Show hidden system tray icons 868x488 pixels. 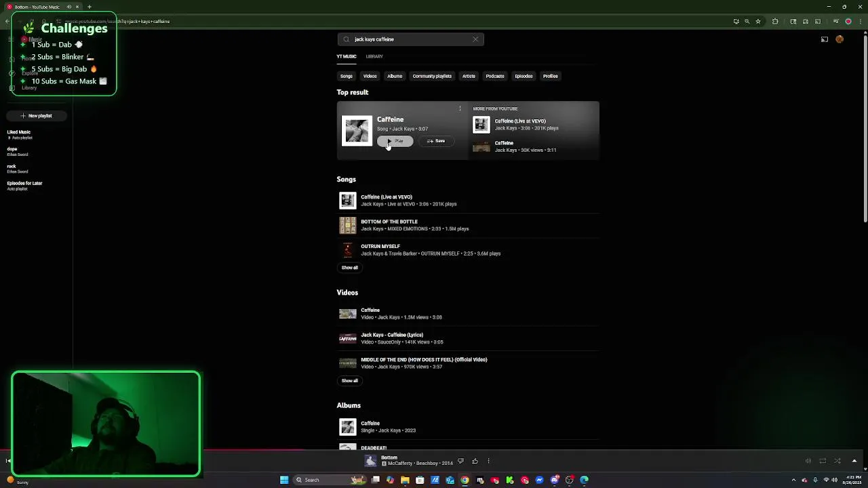pos(793,480)
